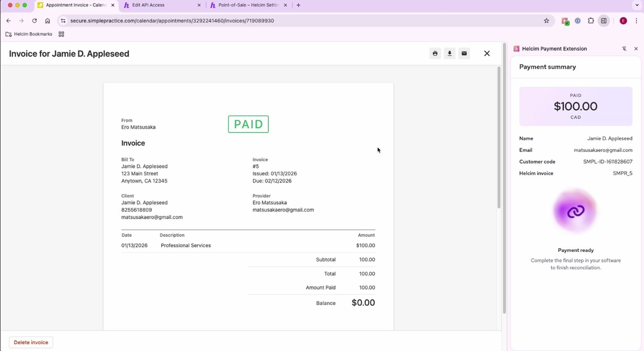Screen dimensions: 644x351
Task: Click the Helcim extension toolbar icon
Action: [565, 21]
